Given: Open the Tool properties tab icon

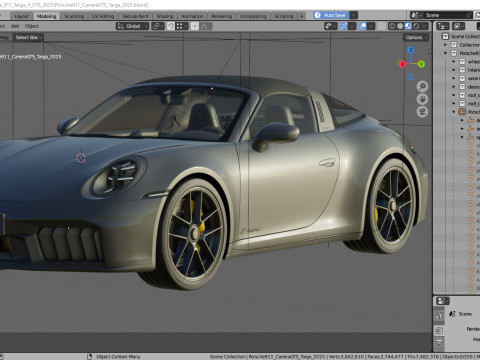Looking at the screenshot, I should [439, 315].
